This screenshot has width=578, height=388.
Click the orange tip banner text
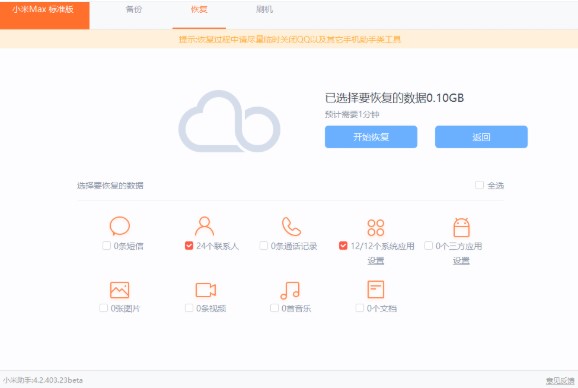(290, 39)
